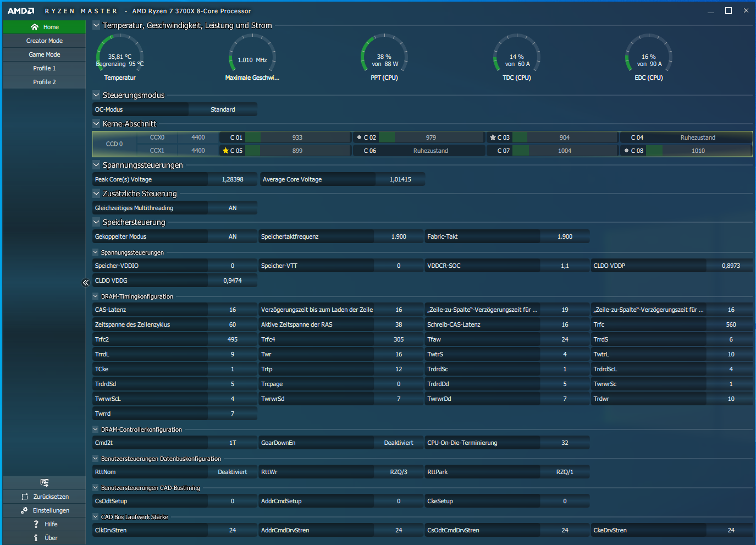Click Peak Core(s) Voltage value 1,28398
This screenshot has width=756, height=545.
(233, 179)
